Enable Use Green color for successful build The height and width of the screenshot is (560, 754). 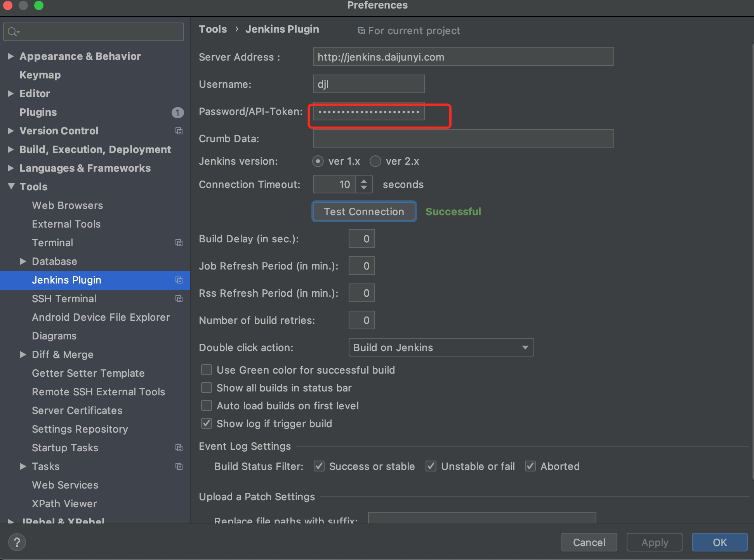(207, 370)
